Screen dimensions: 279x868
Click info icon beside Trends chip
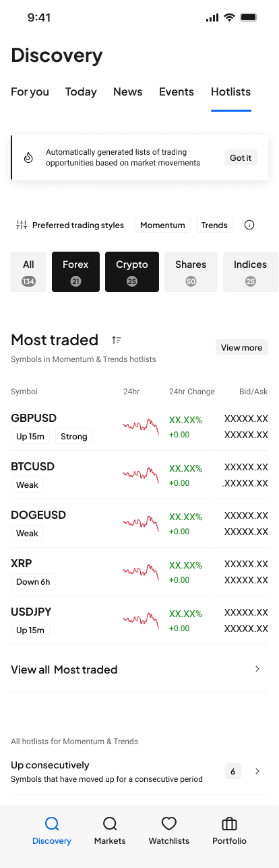pyautogui.click(x=249, y=225)
